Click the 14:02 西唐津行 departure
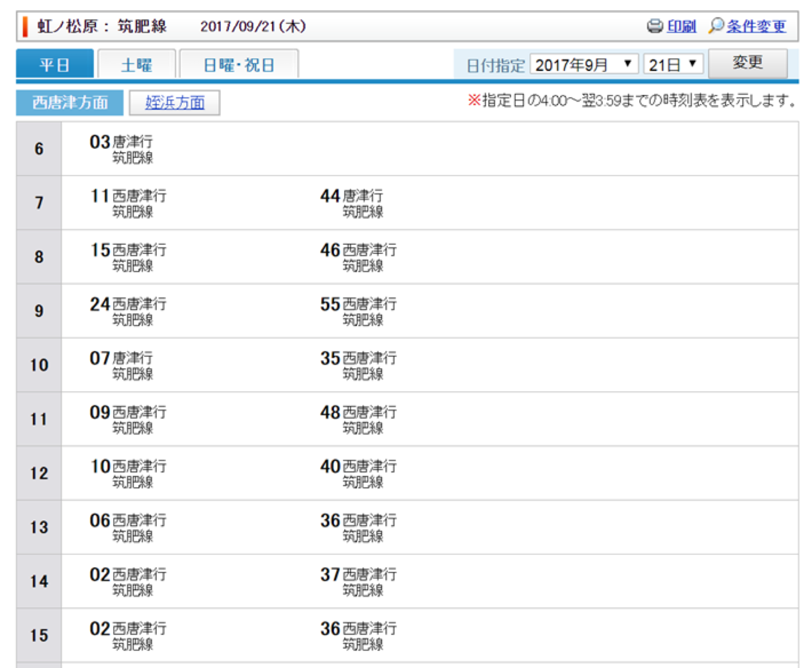812x668 pixels. tap(128, 582)
